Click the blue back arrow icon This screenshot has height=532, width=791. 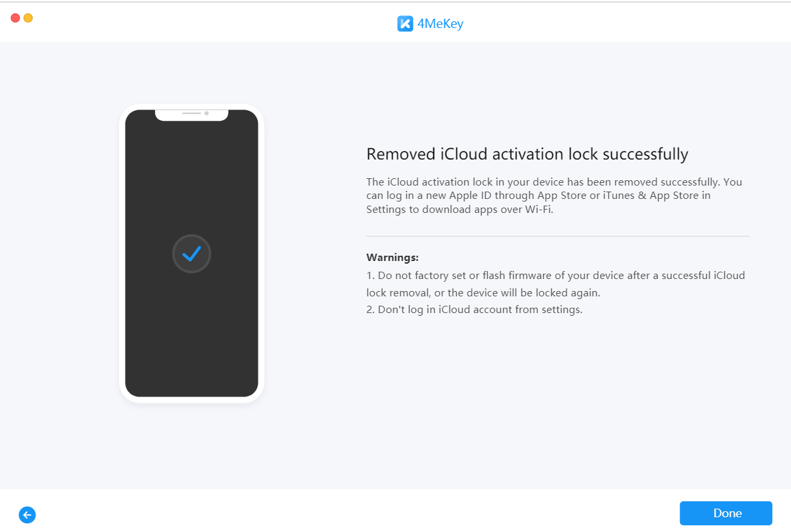tap(27, 515)
